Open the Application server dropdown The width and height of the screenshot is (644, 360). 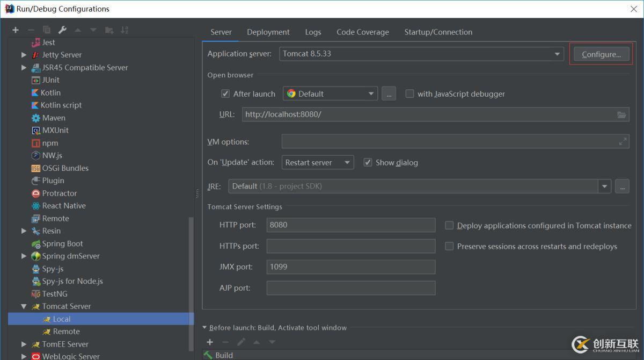click(557, 54)
